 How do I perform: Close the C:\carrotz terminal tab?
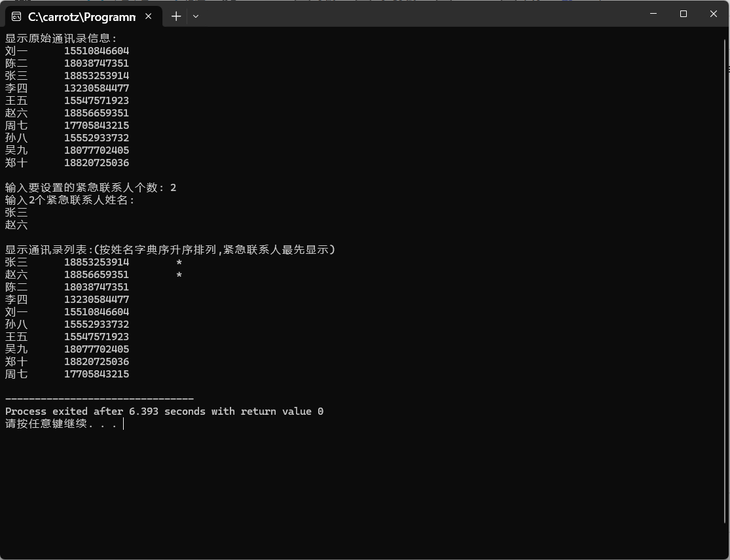(149, 16)
